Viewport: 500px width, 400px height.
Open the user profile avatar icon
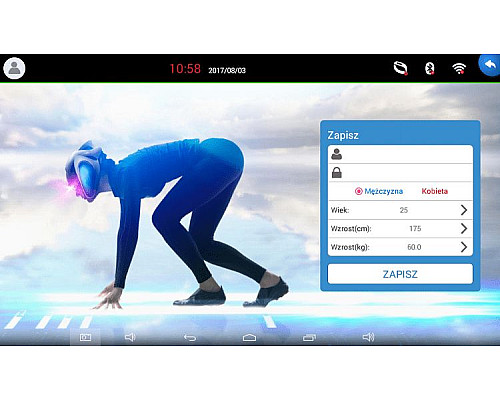pyautogui.click(x=14, y=68)
